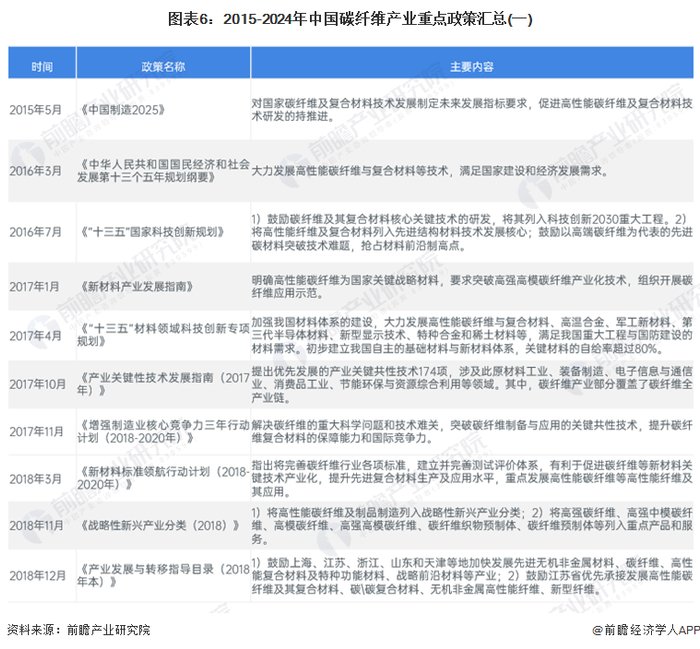Click content 指出将完善碳纤维行业各项标准

472,478
